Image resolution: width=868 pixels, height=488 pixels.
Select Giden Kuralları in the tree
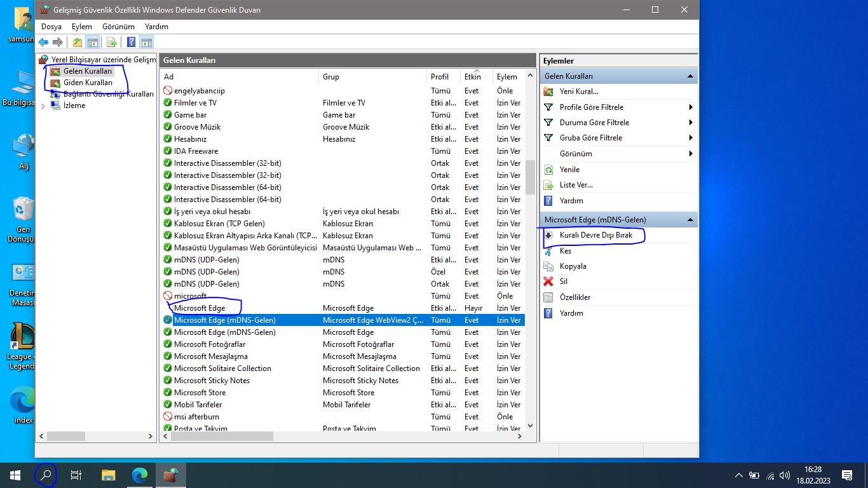click(88, 83)
